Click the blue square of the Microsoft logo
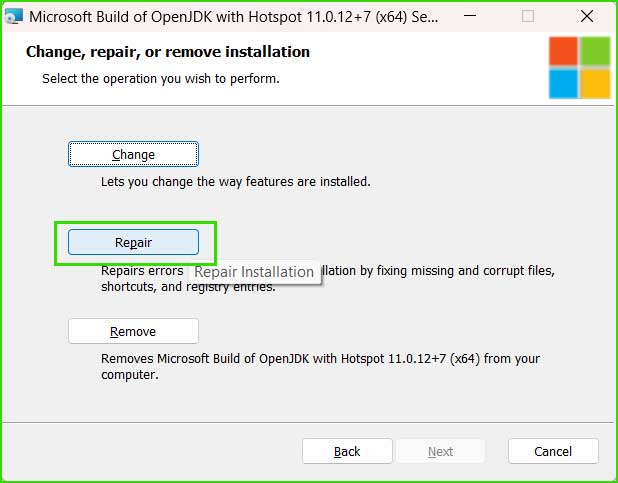The image size is (618, 483). pos(563,84)
